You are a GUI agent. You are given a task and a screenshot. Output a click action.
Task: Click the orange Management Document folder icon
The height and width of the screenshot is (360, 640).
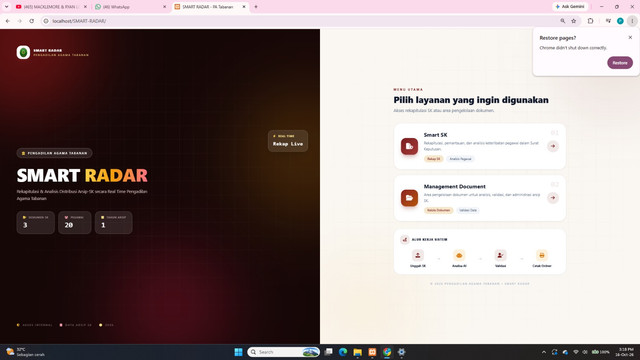click(x=409, y=198)
